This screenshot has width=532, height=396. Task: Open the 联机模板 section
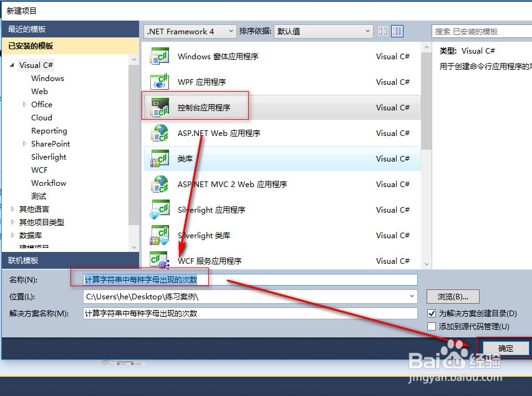(x=70, y=260)
